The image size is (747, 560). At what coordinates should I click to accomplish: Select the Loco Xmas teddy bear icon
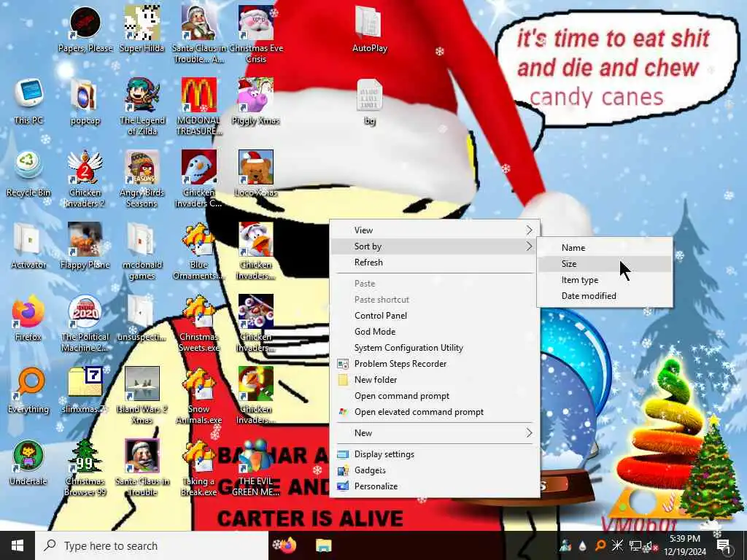click(x=256, y=174)
